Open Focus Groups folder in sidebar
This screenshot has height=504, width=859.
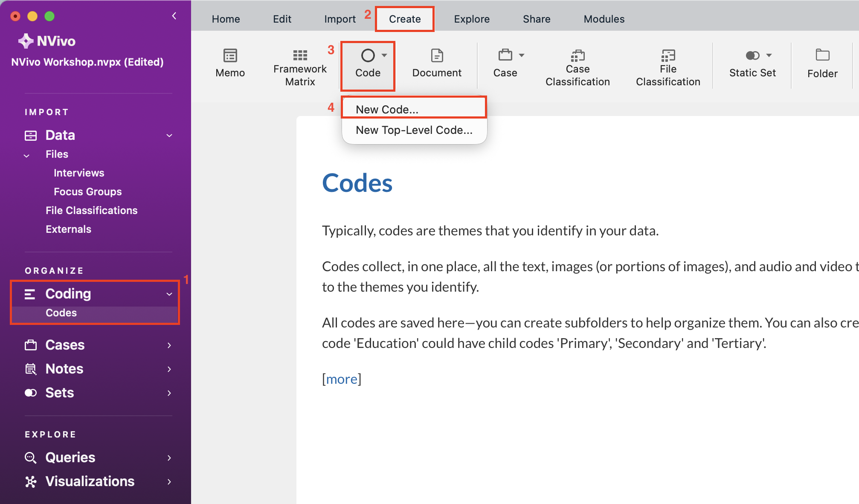pos(87,191)
